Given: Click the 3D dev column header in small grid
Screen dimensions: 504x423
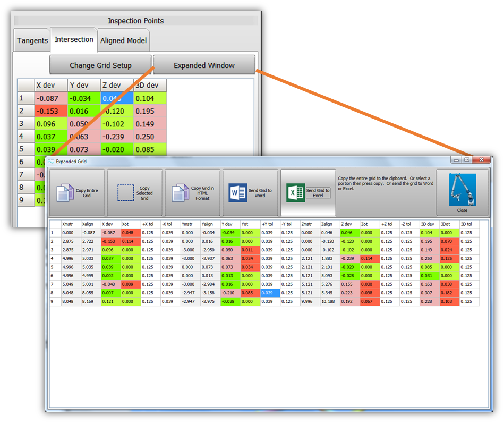Looking at the screenshot, I should (x=150, y=85).
